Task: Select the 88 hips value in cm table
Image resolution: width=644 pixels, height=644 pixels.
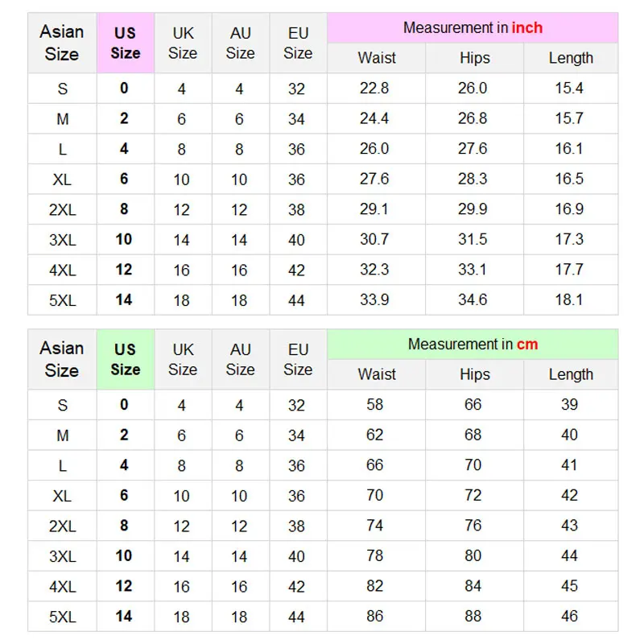Action: (473, 616)
